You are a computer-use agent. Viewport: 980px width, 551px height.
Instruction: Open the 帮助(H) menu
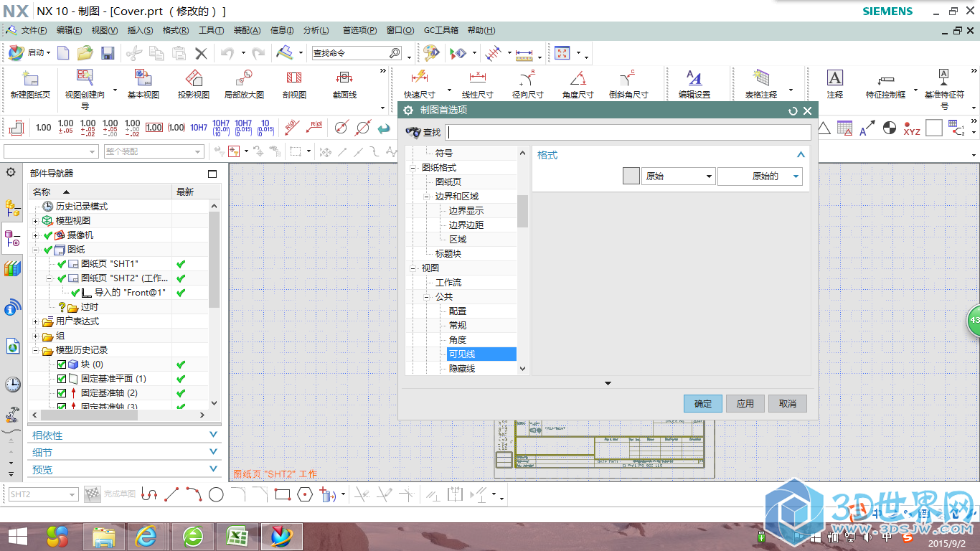click(481, 30)
